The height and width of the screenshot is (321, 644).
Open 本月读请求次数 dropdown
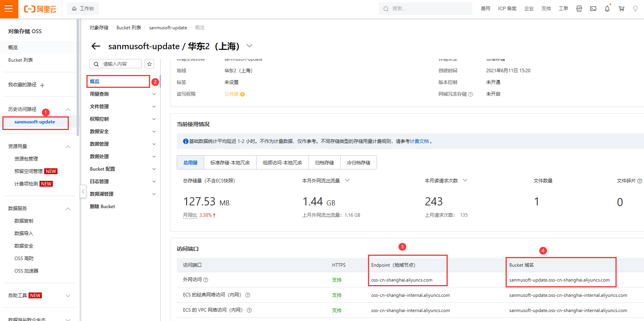click(465, 180)
